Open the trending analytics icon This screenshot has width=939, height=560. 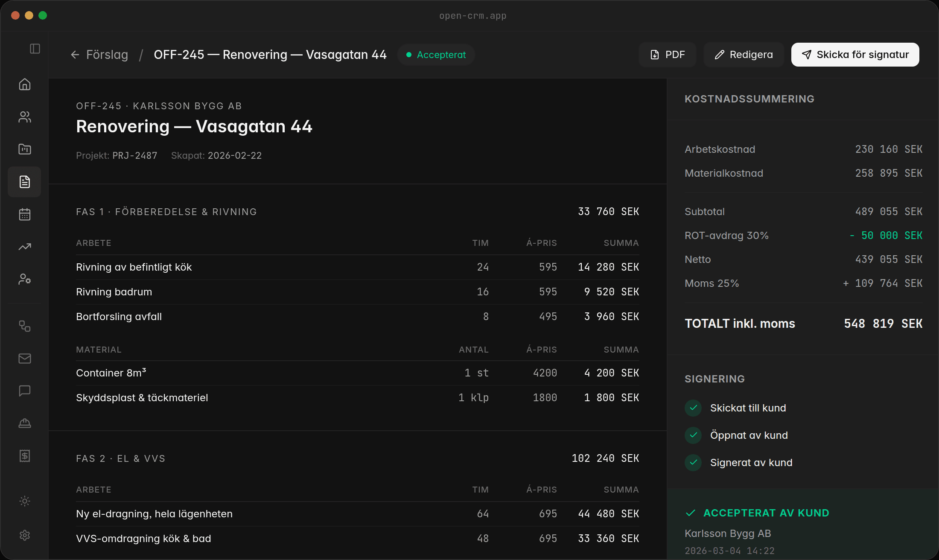click(25, 247)
